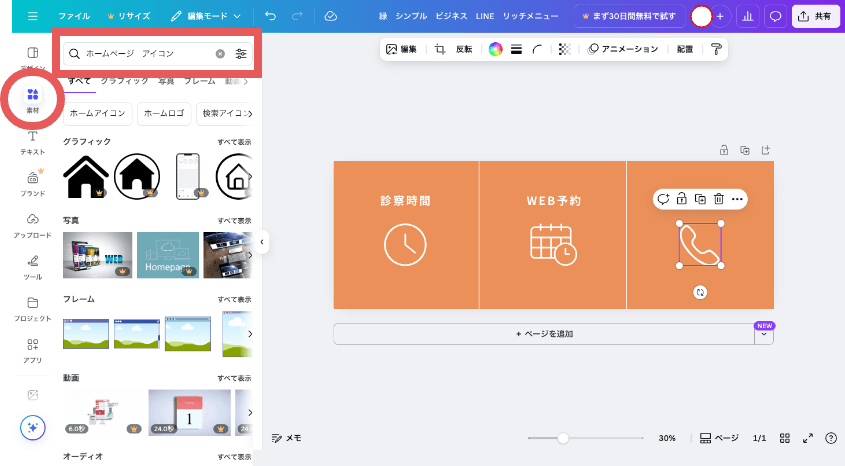Open the rainbow color picker swatch

coord(495,49)
